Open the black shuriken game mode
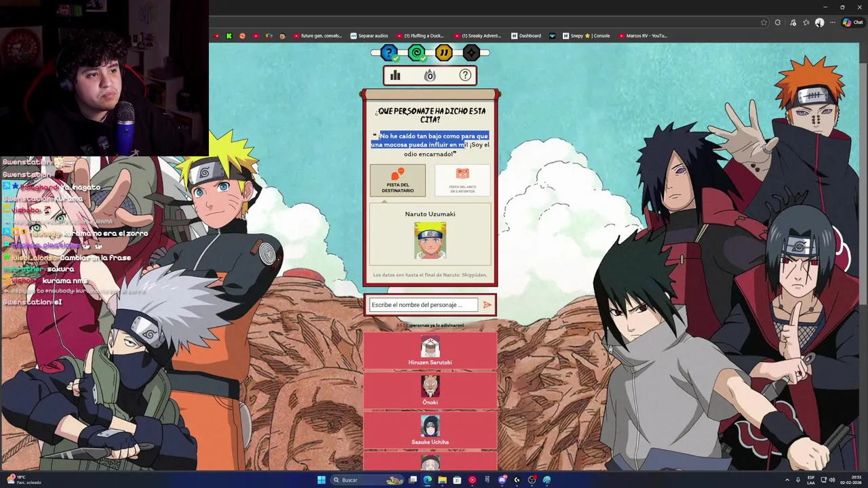 tap(471, 53)
